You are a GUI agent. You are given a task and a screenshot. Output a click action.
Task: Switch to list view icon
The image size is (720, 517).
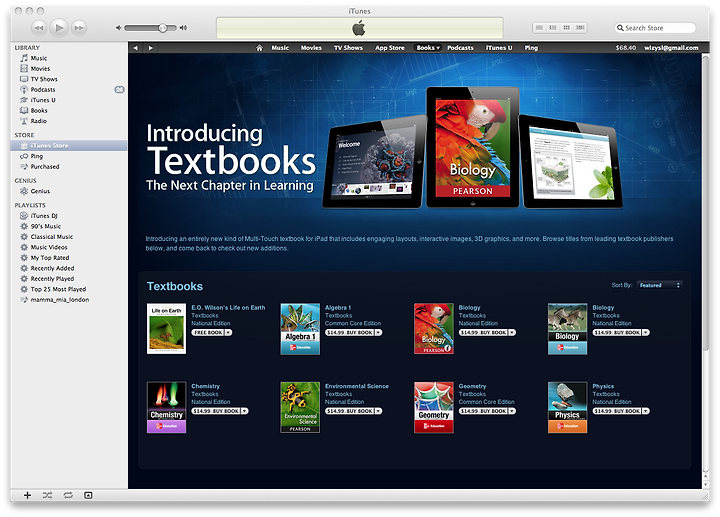pyautogui.click(x=540, y=28)
